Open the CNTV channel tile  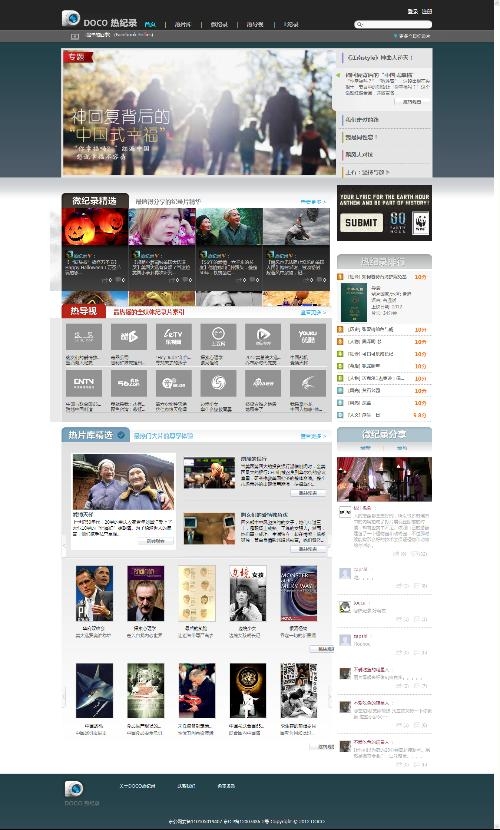pyautogui.click(x=84, y=383)
